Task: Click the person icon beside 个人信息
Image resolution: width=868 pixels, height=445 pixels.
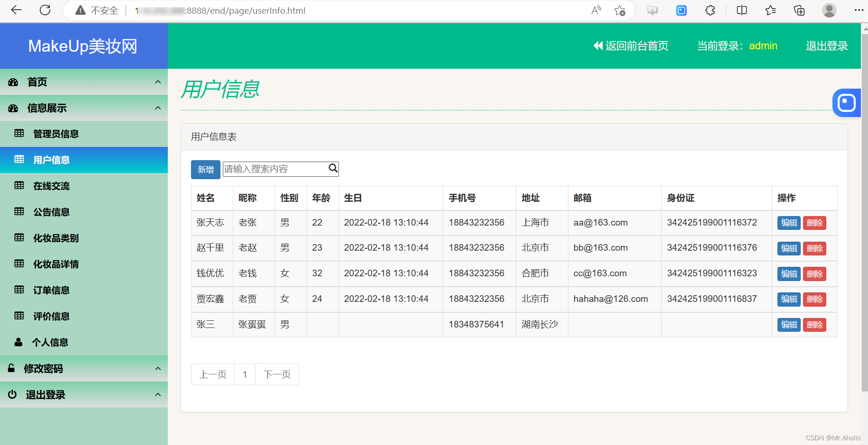Action: [x=18, y=342]
